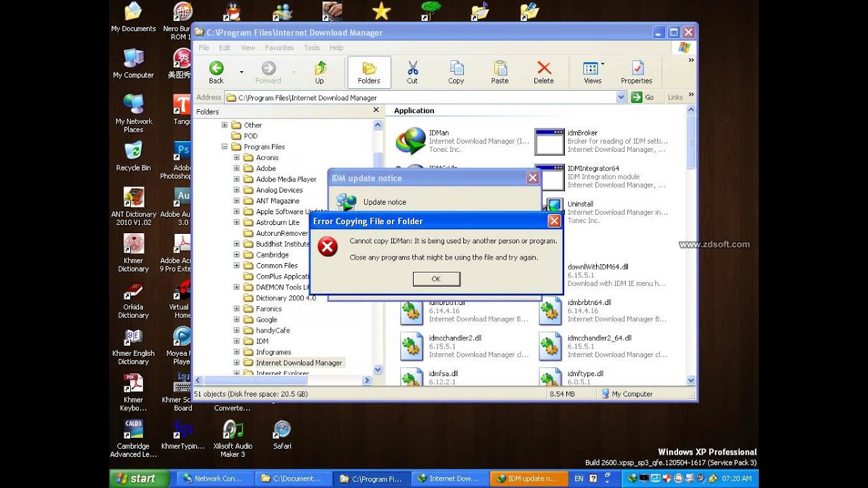Open the Favorites menu
This screenshot has width=868, height=488.
[279, 48]
